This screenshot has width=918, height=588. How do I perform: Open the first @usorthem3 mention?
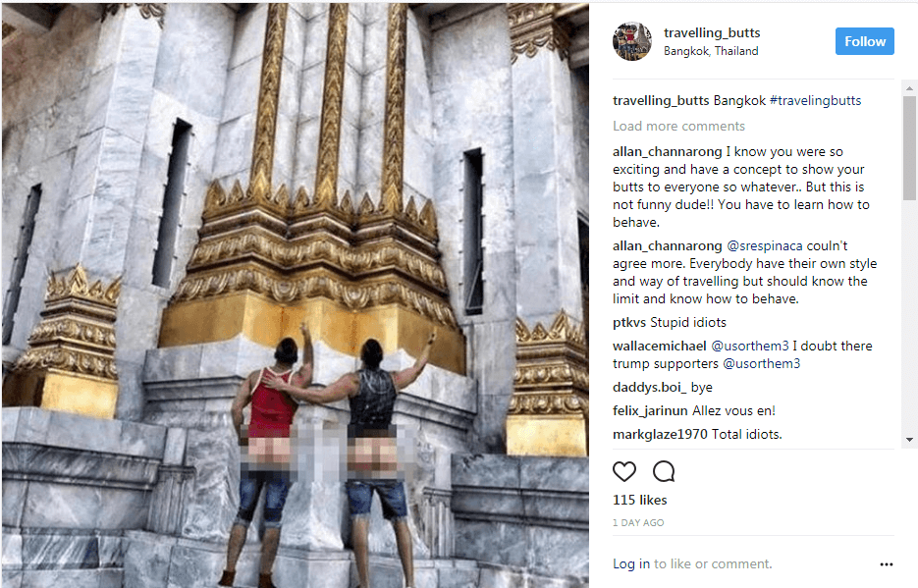(x=750, y=346)
